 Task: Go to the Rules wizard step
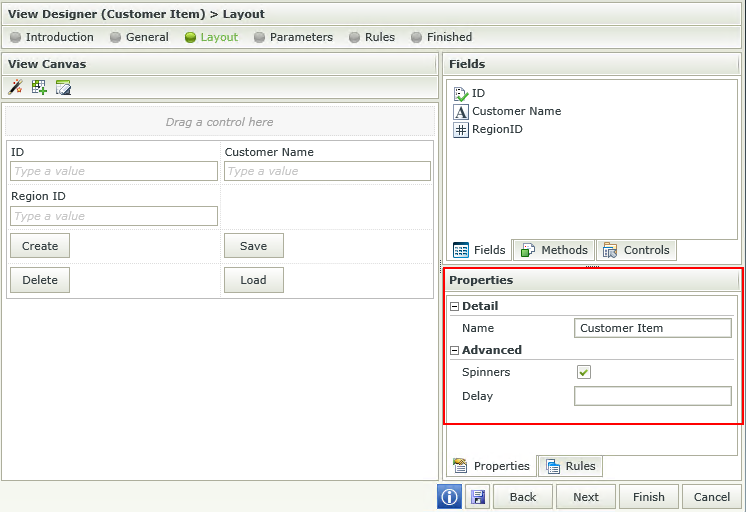coord(372,37)
